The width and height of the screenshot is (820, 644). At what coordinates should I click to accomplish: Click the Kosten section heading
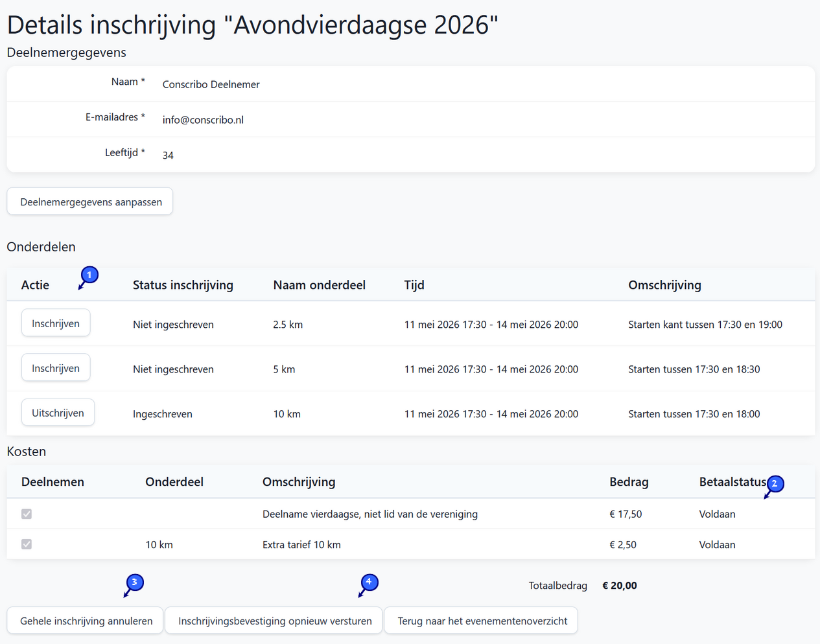tap(26, 451)
